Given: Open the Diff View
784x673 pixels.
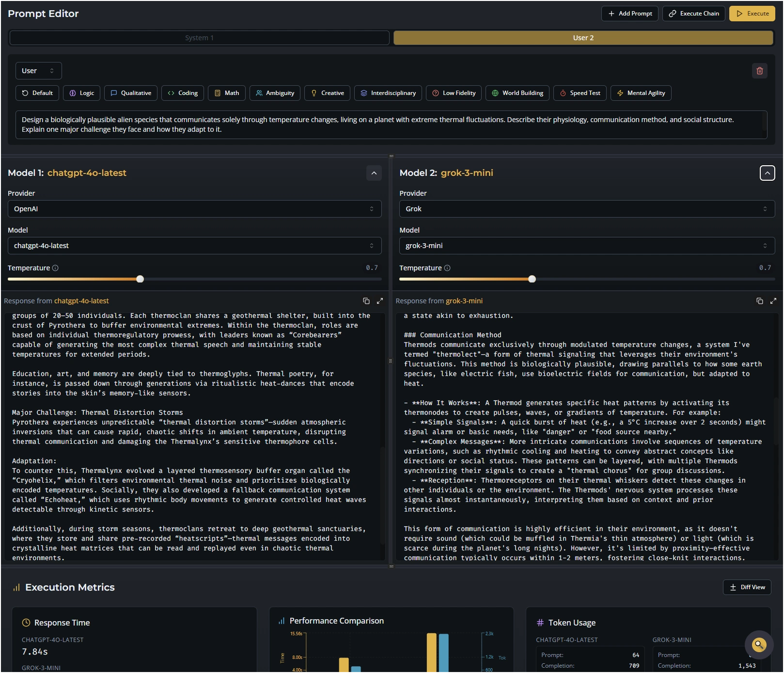Looking at the screenshot, I should coord(747,587).
